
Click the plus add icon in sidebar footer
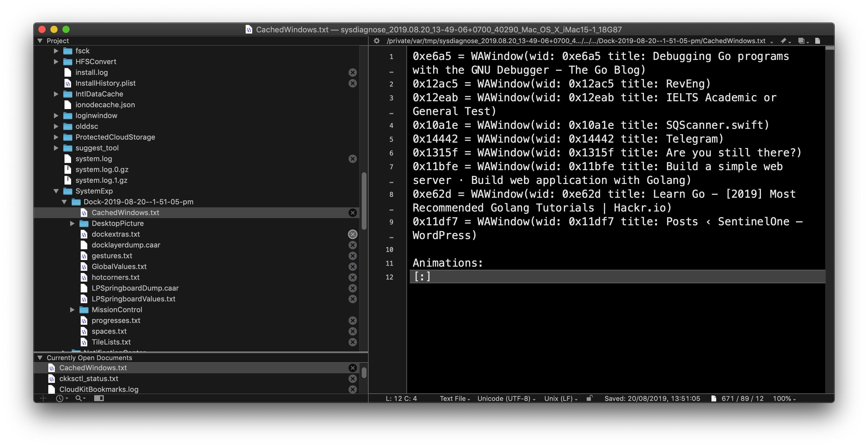43,398
